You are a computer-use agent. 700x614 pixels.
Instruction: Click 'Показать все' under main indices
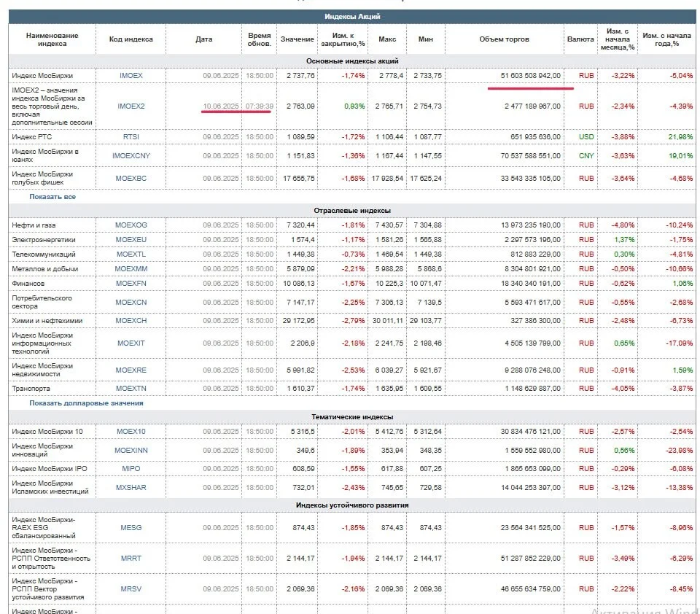(x=52, y=196)
